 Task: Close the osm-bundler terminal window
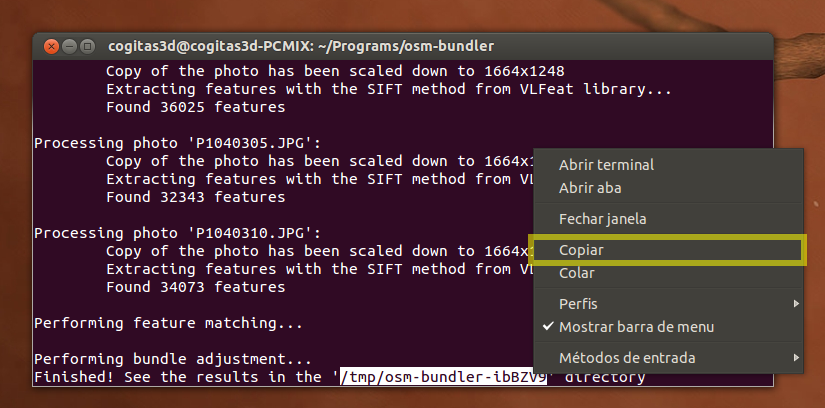(x=51, y=46)
